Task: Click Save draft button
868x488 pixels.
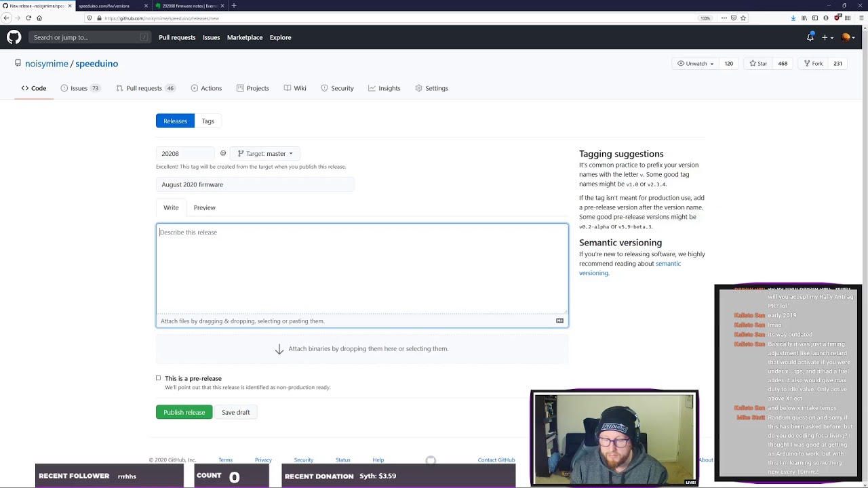Action: [235, 412]
